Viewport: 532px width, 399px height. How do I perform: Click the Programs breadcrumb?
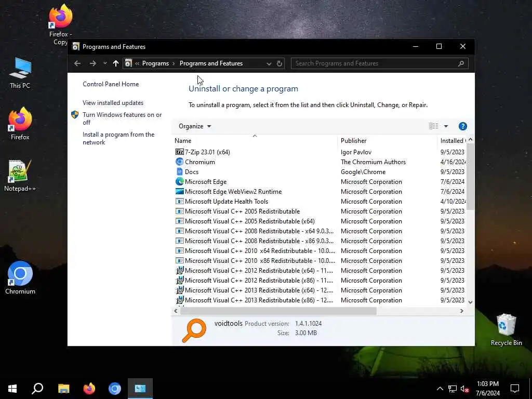click(x=155, y=63)
